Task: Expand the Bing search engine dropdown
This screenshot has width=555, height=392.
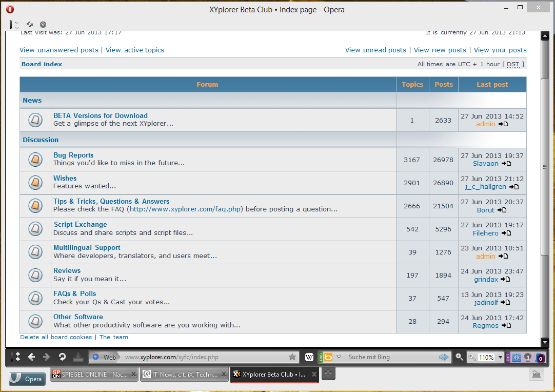Action: pyautogui.click(x=339, y=357)
